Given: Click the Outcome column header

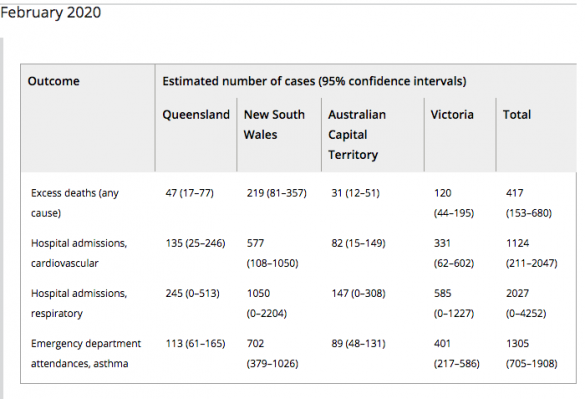Looking at the screenshot, I should pyautogui.click(x=54, y=81).
